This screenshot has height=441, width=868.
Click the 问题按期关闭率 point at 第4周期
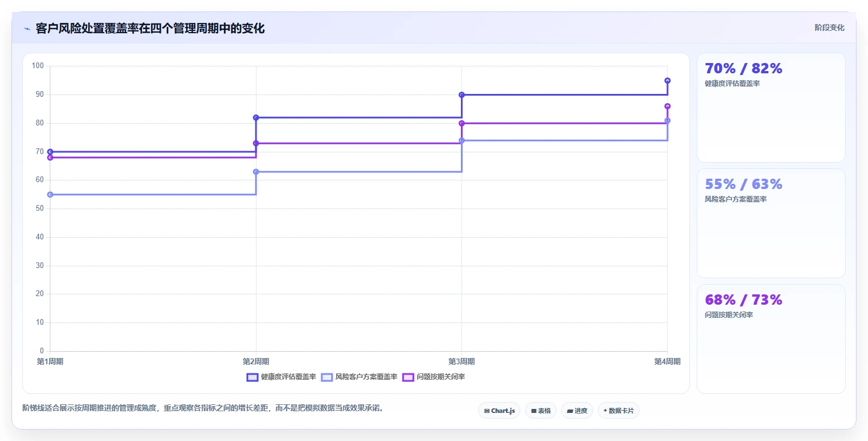tap(668, 106)
